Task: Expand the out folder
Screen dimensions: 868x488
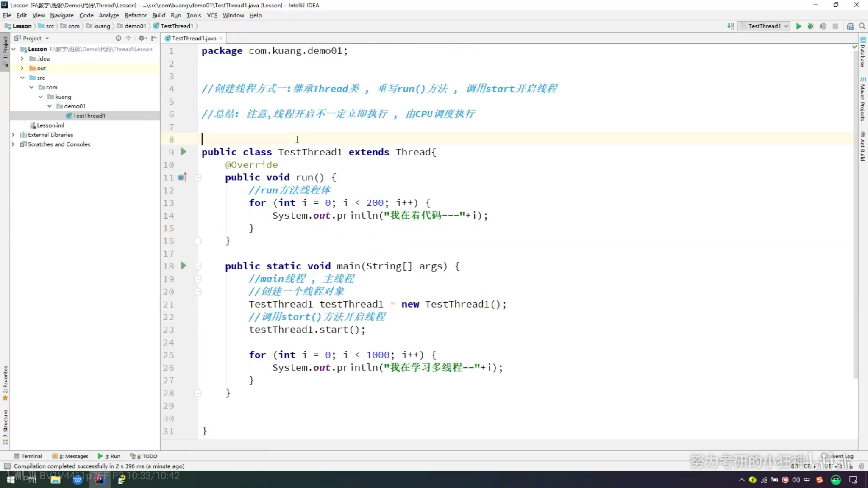Action: tap(22, 68)
